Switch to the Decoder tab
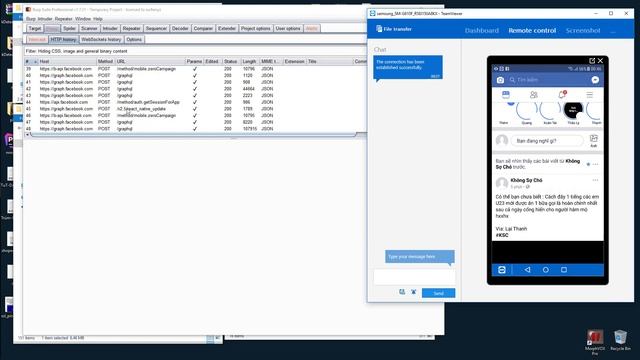The image size is (640, 360). coord(180,29)
